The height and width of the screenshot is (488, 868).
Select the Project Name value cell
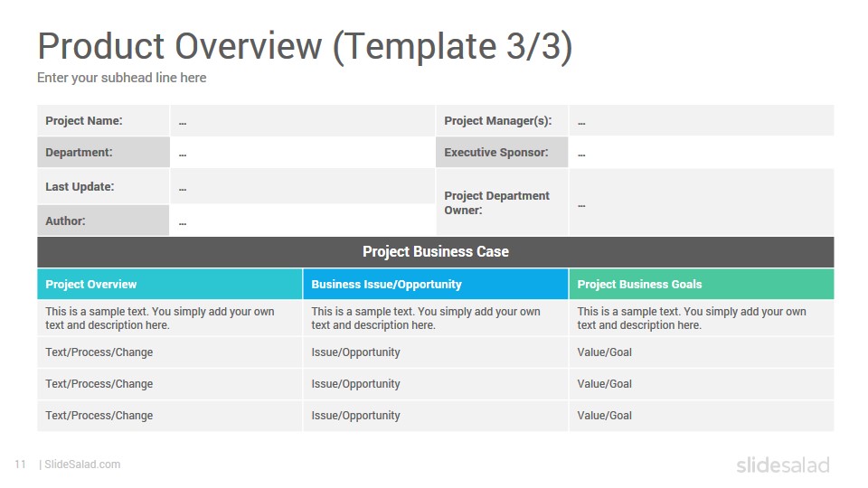(303, 120)
